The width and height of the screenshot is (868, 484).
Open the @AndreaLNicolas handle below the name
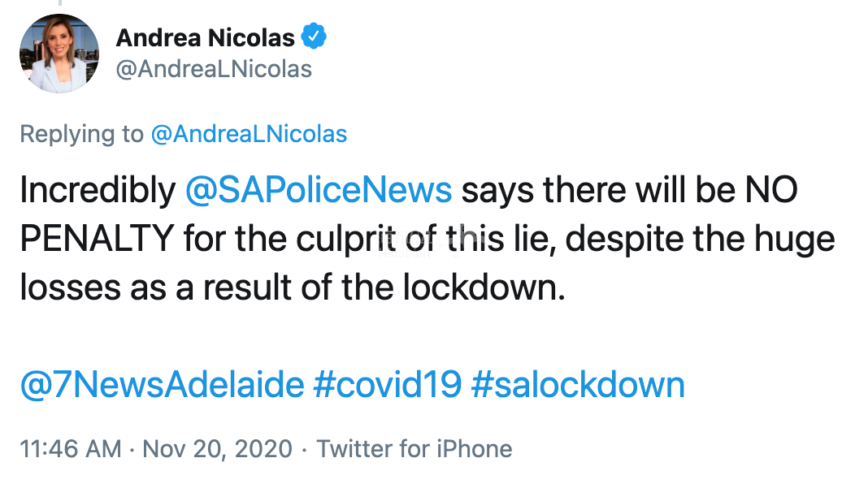coord(214,69)
